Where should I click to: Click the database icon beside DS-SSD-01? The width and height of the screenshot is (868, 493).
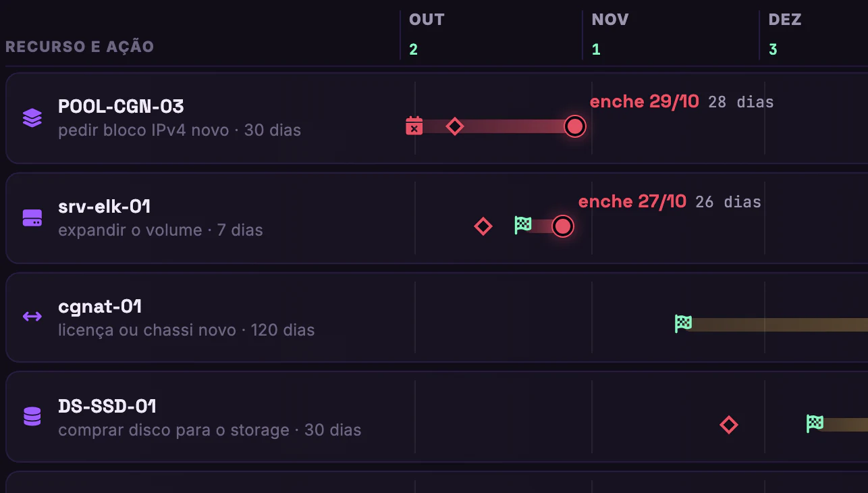(x=32, y=417)
